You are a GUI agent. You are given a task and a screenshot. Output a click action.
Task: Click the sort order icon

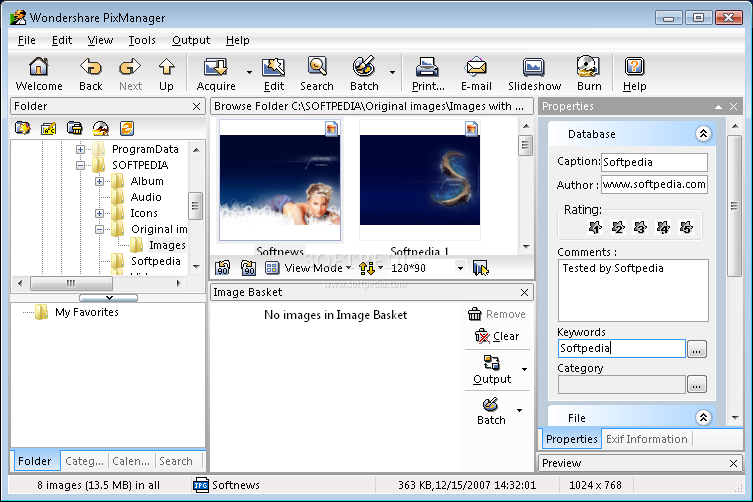367,268
